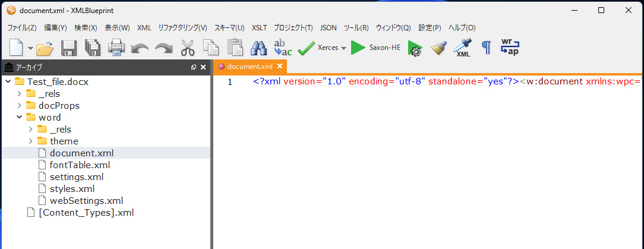Open the プロジェクト(T) menu

click(x=293, y=28)
